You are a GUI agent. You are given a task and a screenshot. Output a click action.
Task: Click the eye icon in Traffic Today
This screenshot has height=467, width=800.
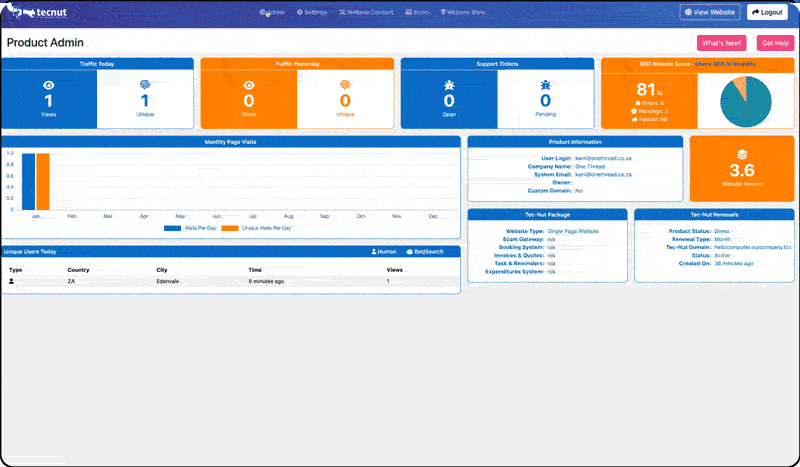tap(48, 85)
